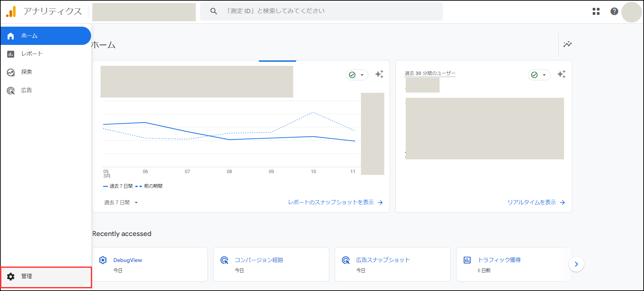Click the 広告スナップショット card icon
The image size is (644, 291).
click(x=346, y=260)
